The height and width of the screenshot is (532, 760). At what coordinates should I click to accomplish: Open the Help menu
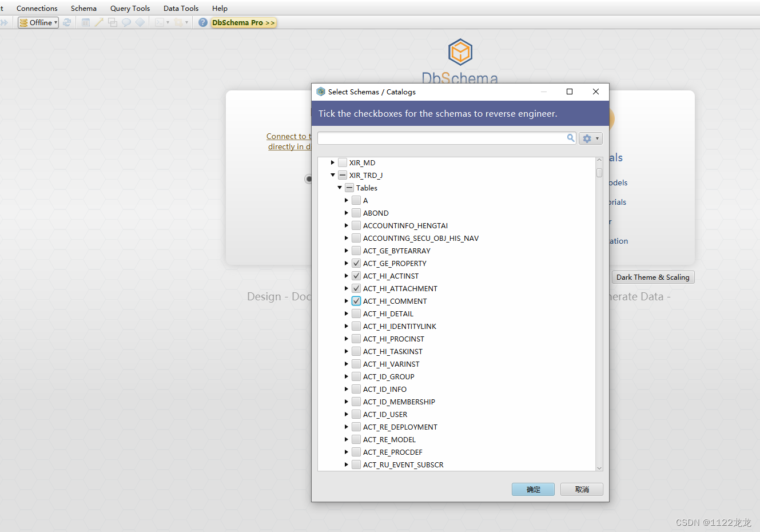point(220,8)
